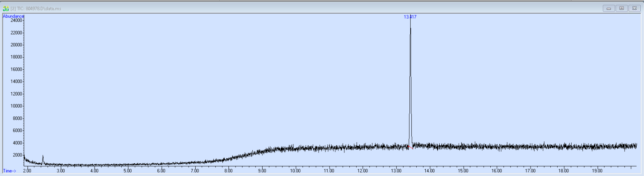
Task: Click the 8000 abundance tick label
Action: 17,118
